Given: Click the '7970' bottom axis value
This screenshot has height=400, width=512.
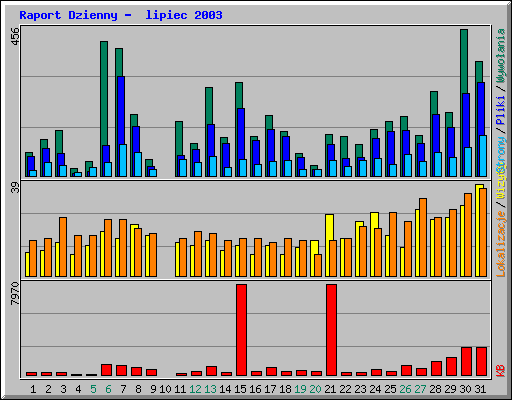Looking at the screenshot, I should pos(15,293).
